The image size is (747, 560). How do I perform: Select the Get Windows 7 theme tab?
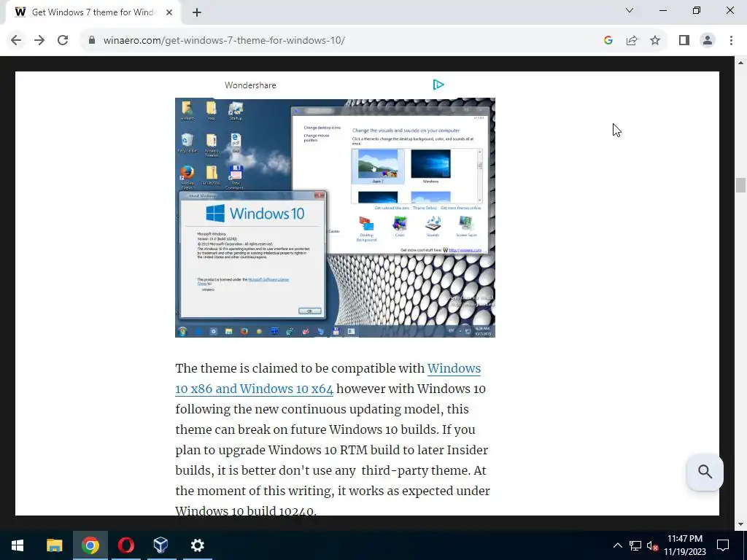tap(93, 12)
